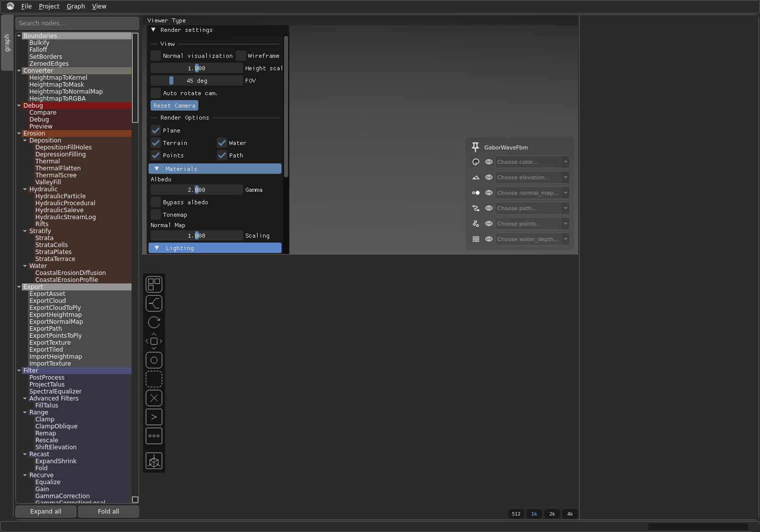Viewport: 760px width, 532px height.
Task: Uncheck the Plane render option
Action: [x=156, y=131]
